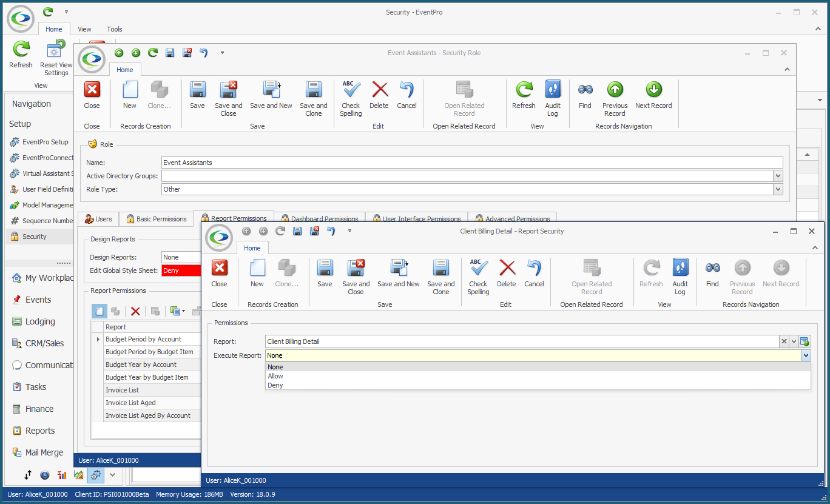Click Save and Clone in Report Security window
830x504 pixels.
440,277
